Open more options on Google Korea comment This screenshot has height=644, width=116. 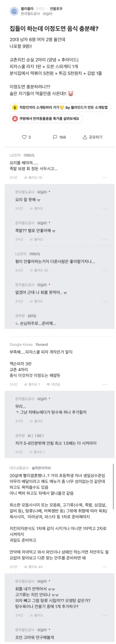point(105,384)
